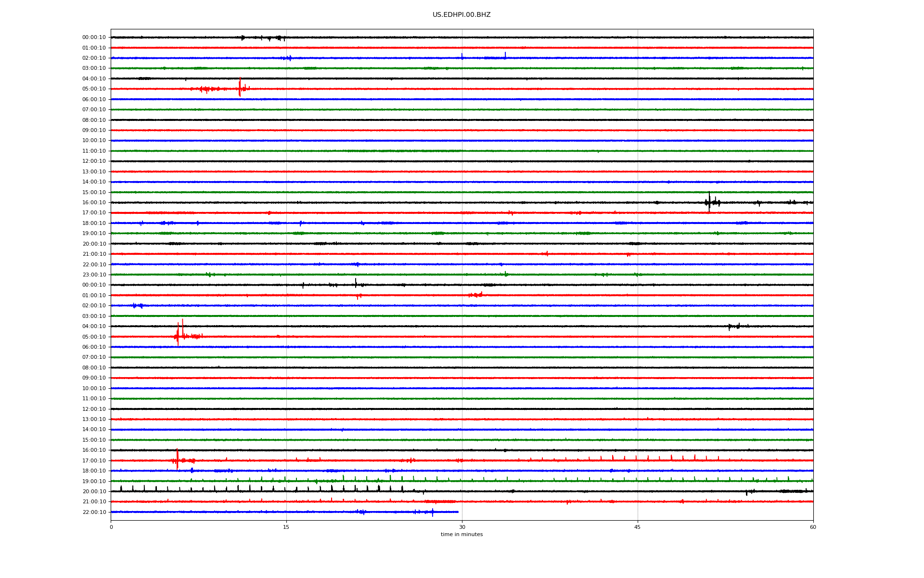Click black spike cluster on topmost 00:00:10 trace
This screenshot has width=924, height=578.
[x=278, y=38]
